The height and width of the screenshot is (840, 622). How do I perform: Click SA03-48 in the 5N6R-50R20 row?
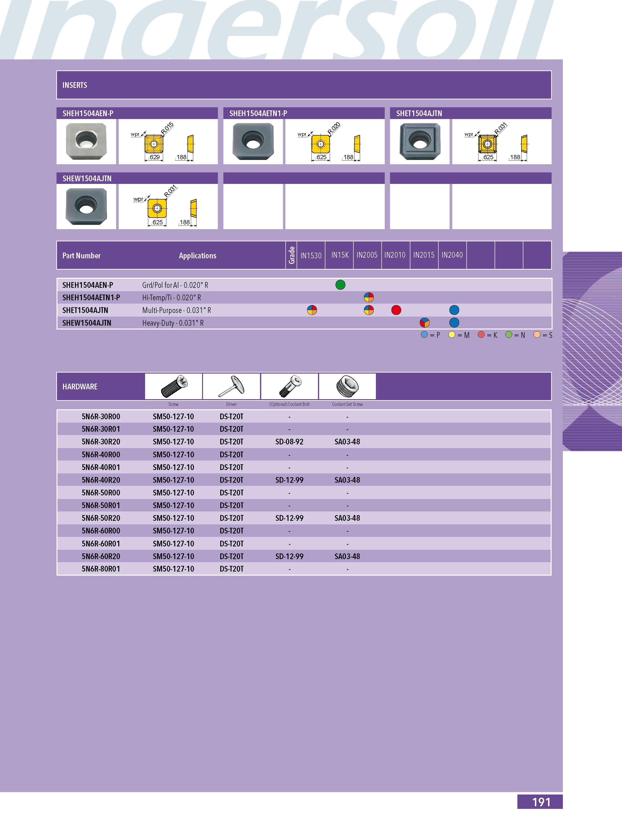click(x=347, y=518)
